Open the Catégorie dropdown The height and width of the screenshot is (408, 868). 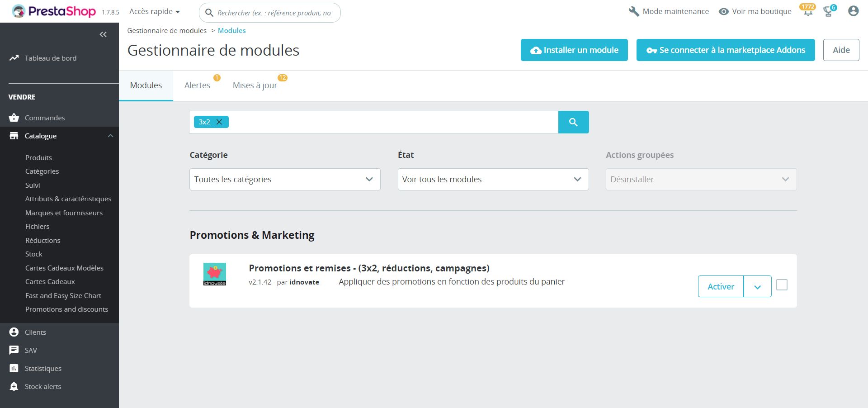tap(285, 180)
